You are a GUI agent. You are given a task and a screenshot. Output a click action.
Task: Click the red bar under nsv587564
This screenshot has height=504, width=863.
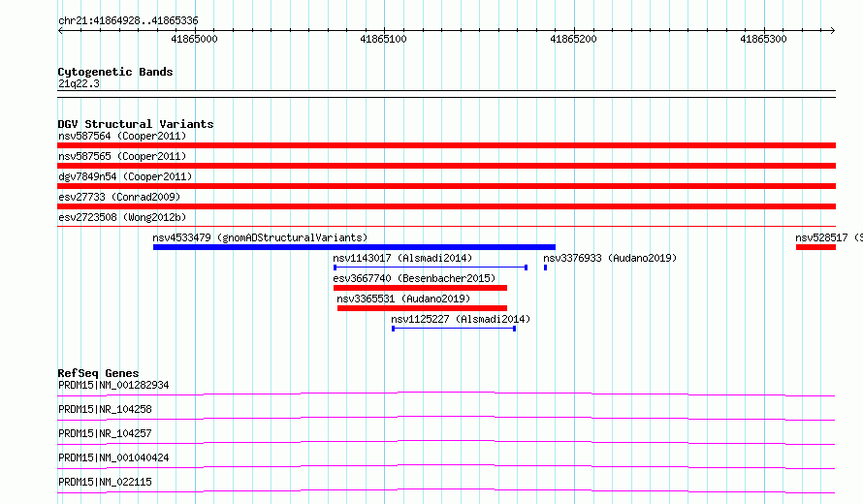tap(446, 145)
